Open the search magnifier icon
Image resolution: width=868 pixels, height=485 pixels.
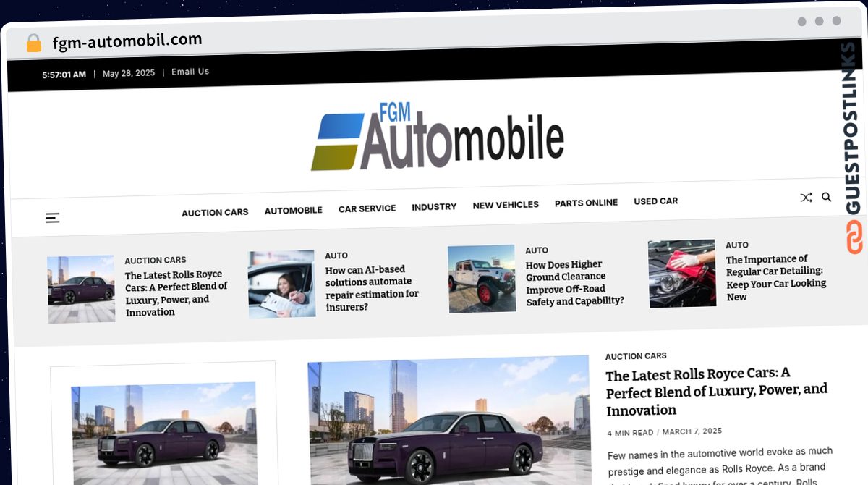point(827,197)
